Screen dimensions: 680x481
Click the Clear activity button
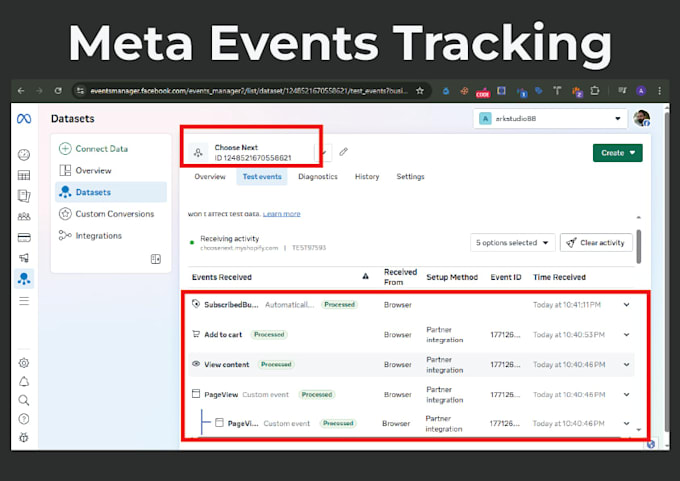[596, 242]
